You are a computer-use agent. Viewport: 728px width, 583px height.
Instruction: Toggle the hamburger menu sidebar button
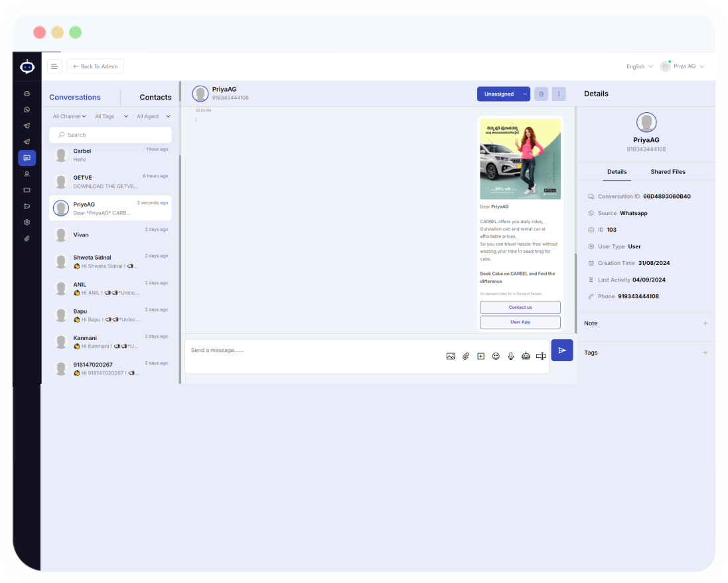[54, 66]
